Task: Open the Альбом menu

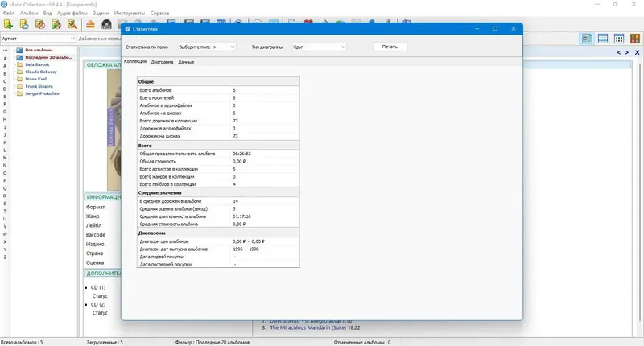Action: click(29, 13)
